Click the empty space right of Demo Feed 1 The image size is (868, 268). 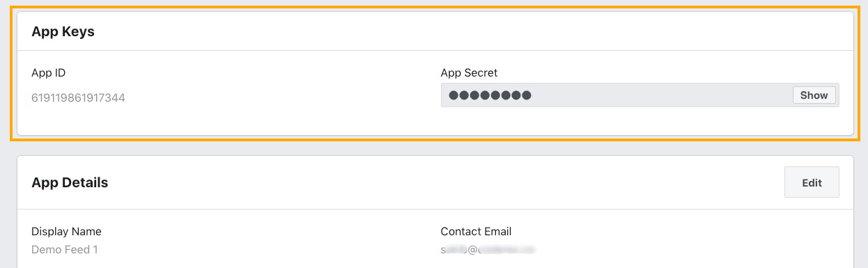coord(265,249)
